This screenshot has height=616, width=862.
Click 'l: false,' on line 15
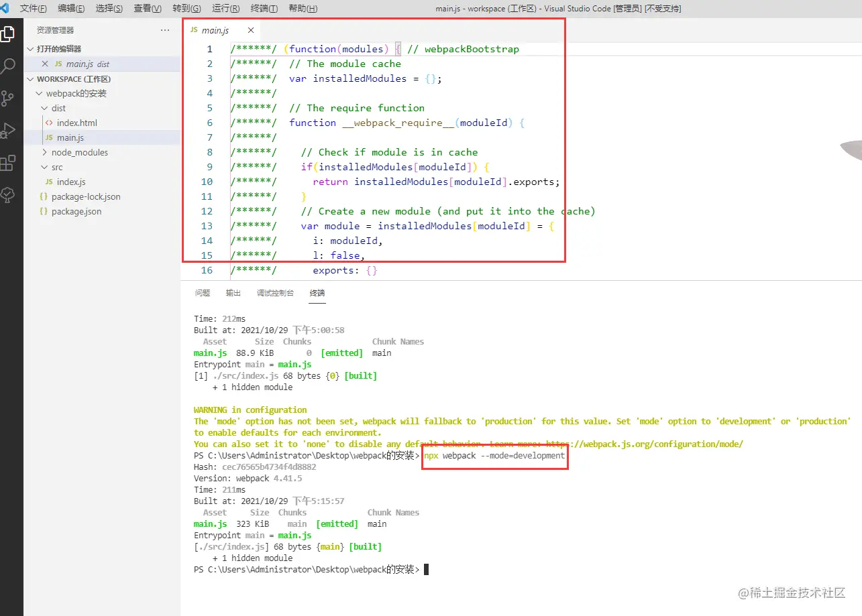pos(339,255)
